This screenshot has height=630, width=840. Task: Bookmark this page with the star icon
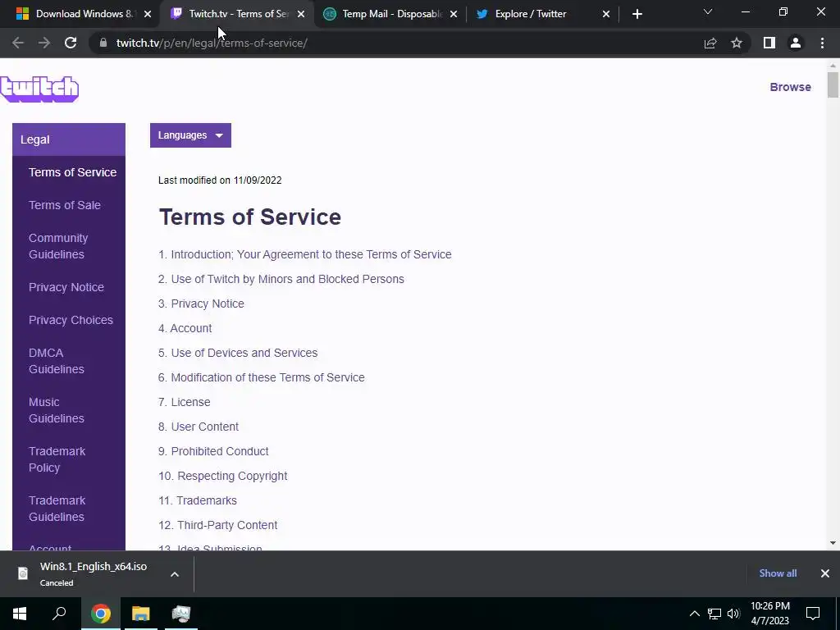coord(737,43)
